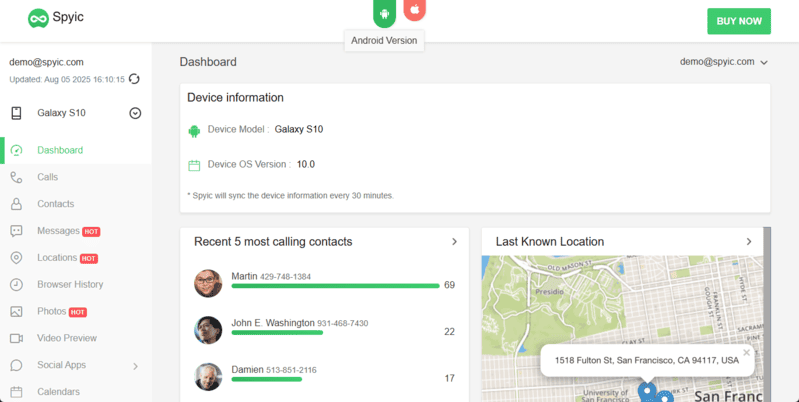Go to Locations in the sidebar
Image resolution: width=799 pixels, height=402 pixels.
(57, 258)
